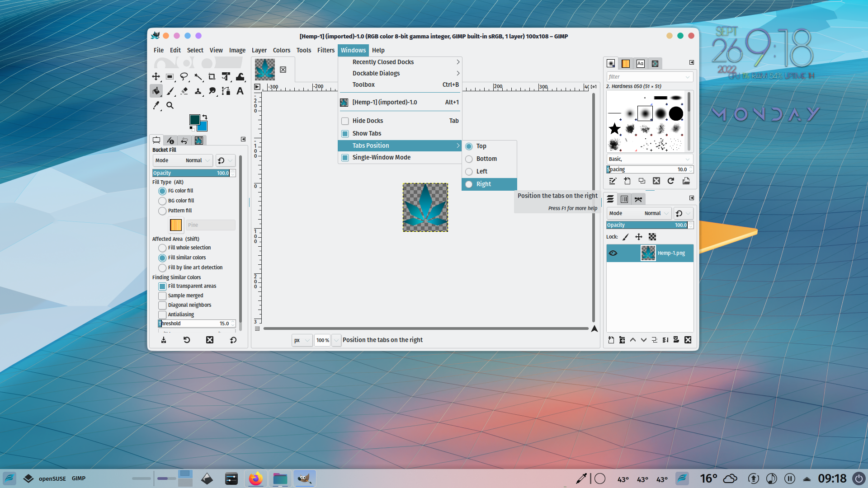Open the Layers Mode dropdown
Screen dimensions: 868x488
639,213
